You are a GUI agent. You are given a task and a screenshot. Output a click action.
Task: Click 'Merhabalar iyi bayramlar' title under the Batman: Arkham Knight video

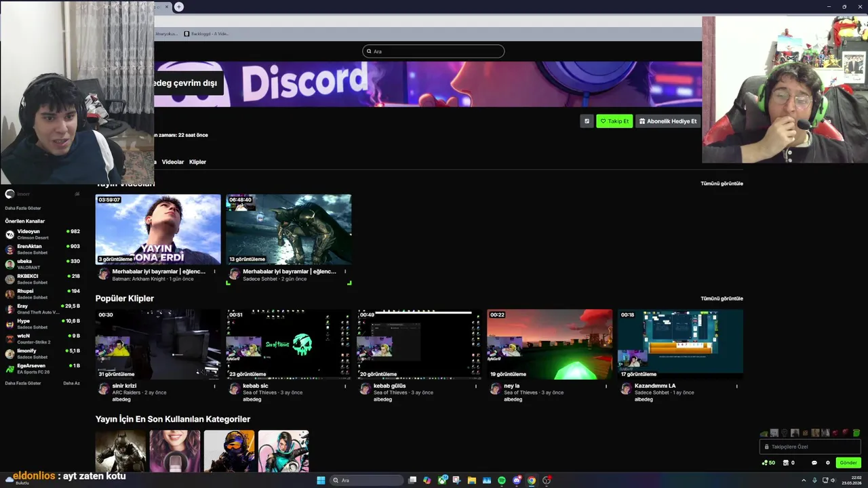click(159, 272)
